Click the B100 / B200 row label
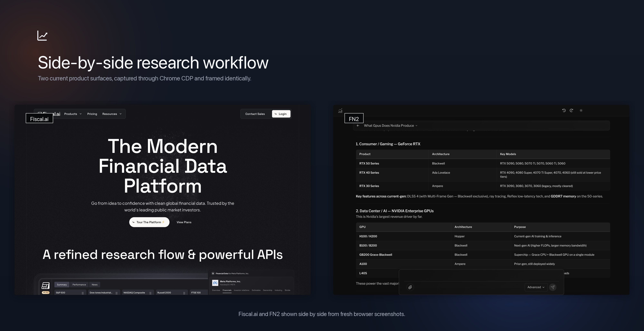 pos(368,245)
